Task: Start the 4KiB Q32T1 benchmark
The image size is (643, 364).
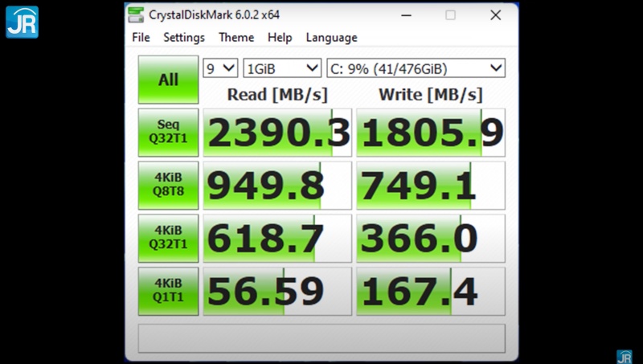Action: [168, 238]
